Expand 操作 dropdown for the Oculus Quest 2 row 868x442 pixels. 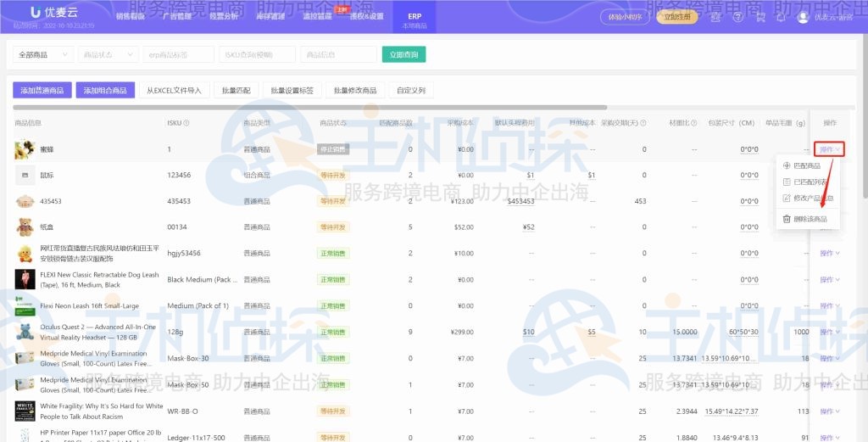[829, 332]
